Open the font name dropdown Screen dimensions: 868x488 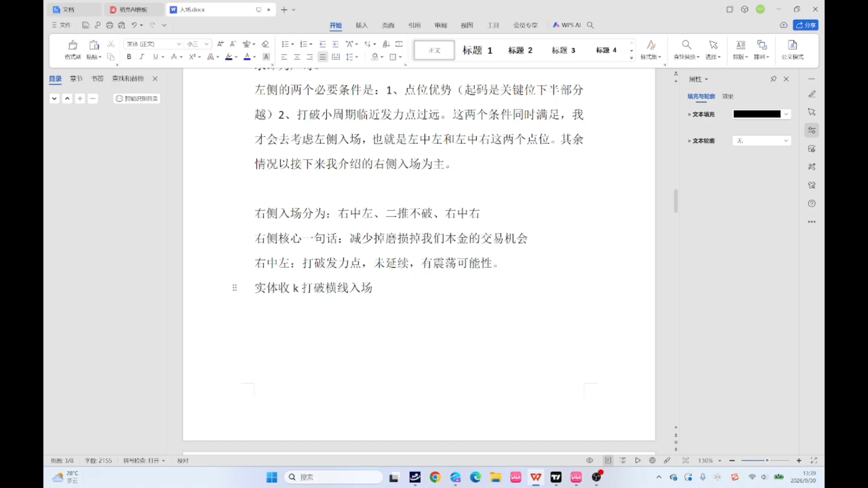[x=179, y=44]
